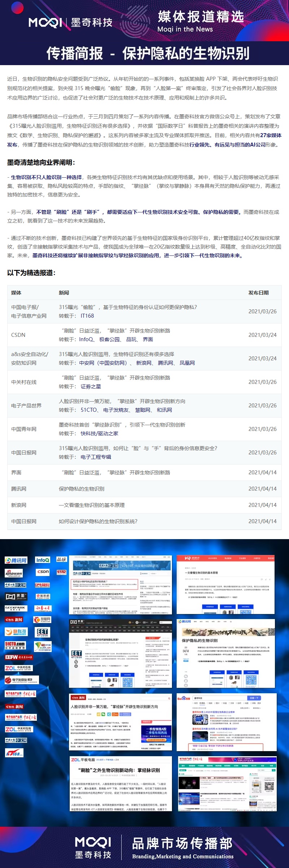Click the 新闻 column header
289x868 pixels.
click(64, 293)
